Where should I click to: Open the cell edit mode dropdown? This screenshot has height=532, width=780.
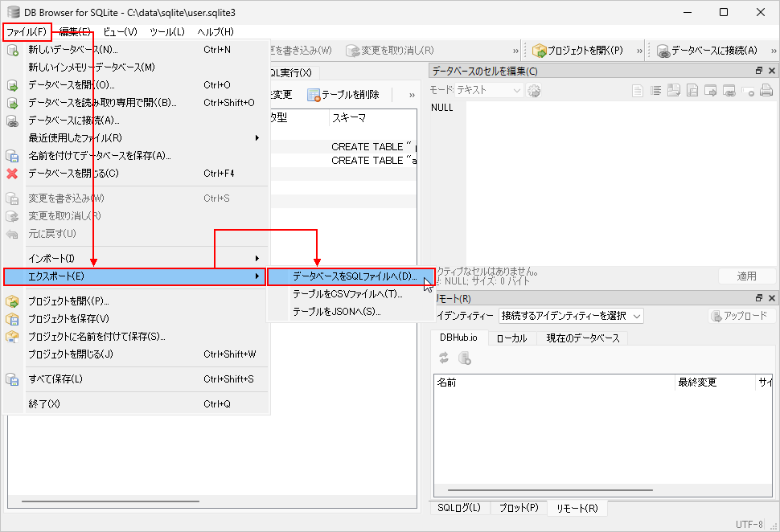tap(477, 91)
